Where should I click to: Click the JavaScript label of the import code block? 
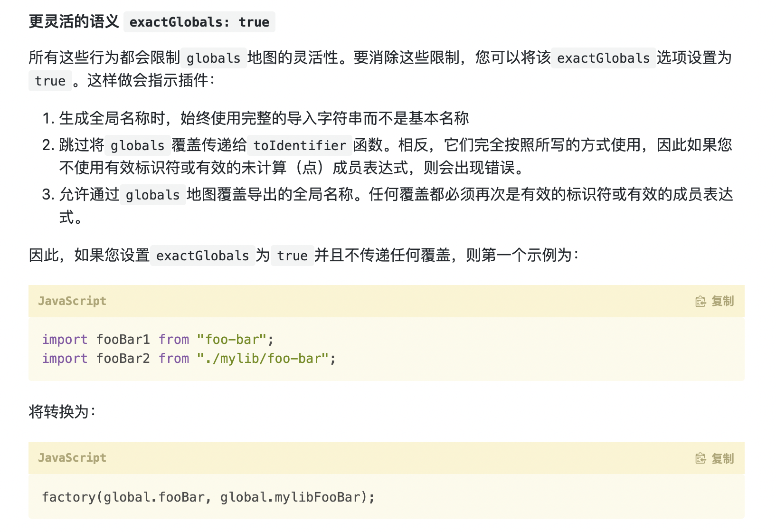pos(72,301)
